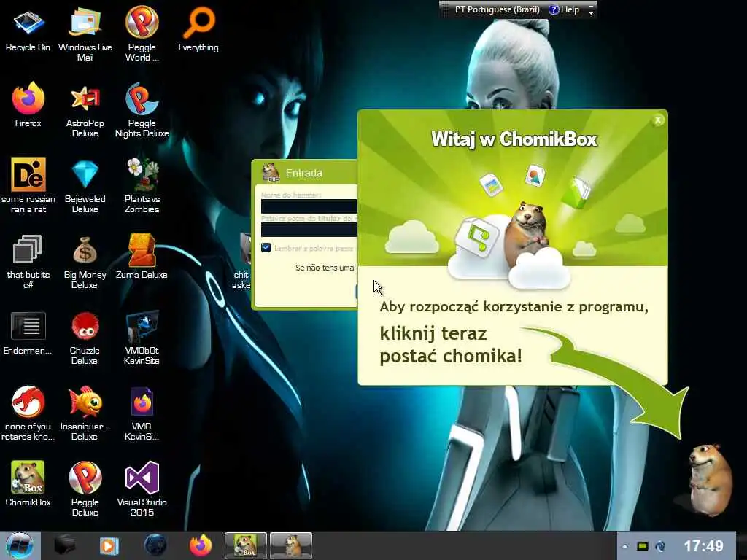This screenshot has height=560, width=747.
Task: Select the Peggle World desktop icon
Action: tap(142, 34)
